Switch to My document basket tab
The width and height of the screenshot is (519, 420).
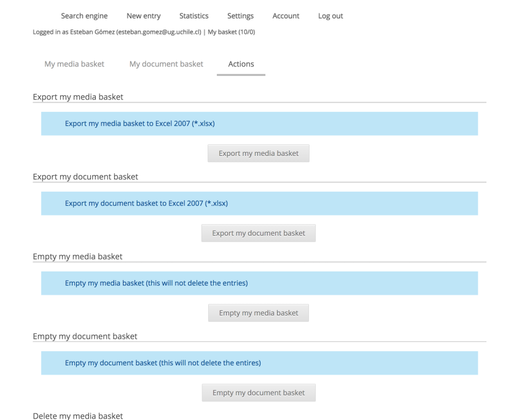tap(166, 64)
